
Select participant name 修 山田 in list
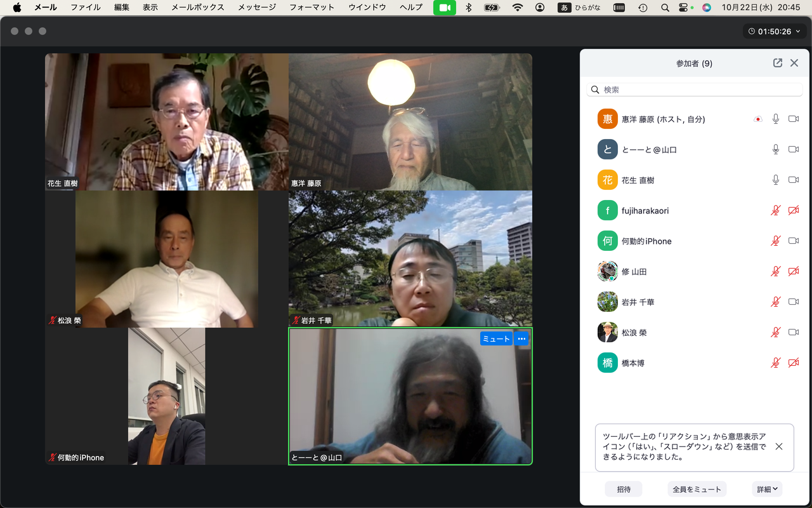pyautogui.click(x=634, y=271)
